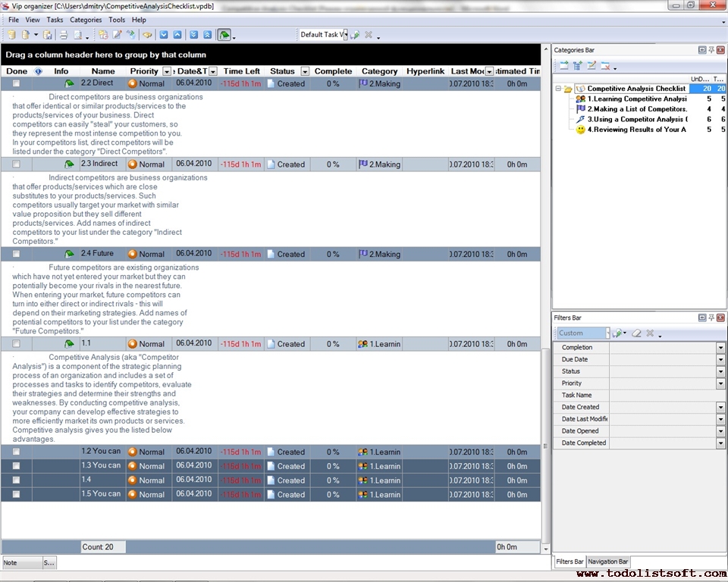This screenshot has height=582, width=728.
Task: Expand the Priority column header filter arrow
Action: [x=167, y=71]
